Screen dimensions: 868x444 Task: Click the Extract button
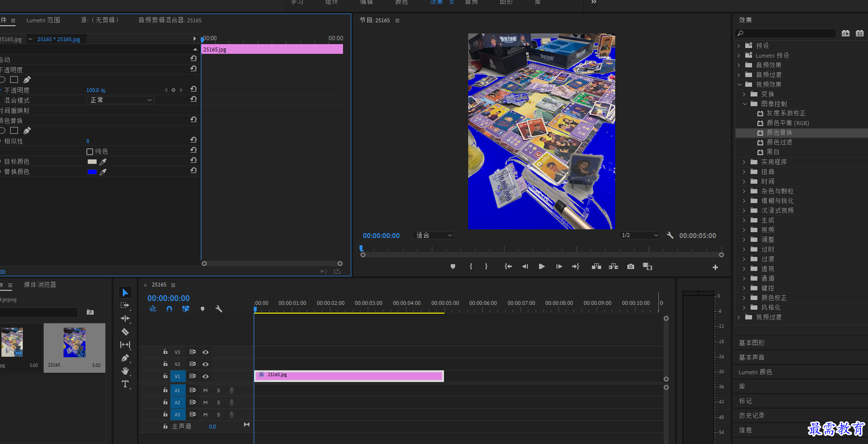(x=614, y=267)
